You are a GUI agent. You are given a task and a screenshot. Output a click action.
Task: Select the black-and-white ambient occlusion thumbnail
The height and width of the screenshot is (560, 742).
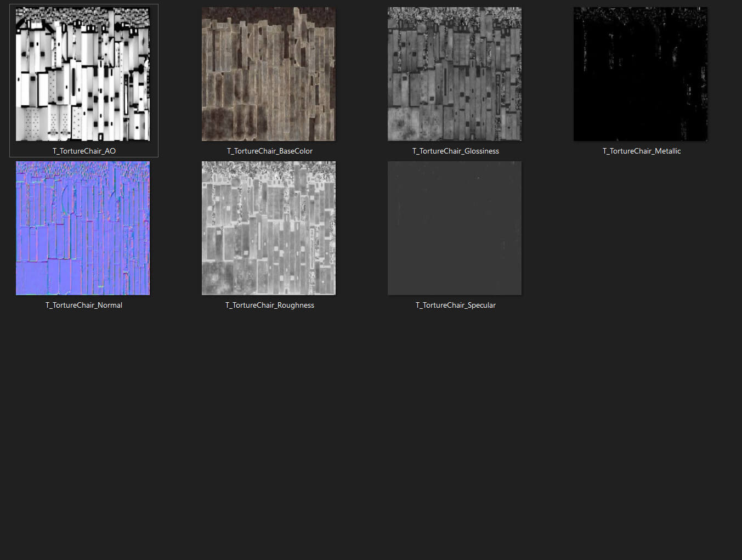click(83, 74)
